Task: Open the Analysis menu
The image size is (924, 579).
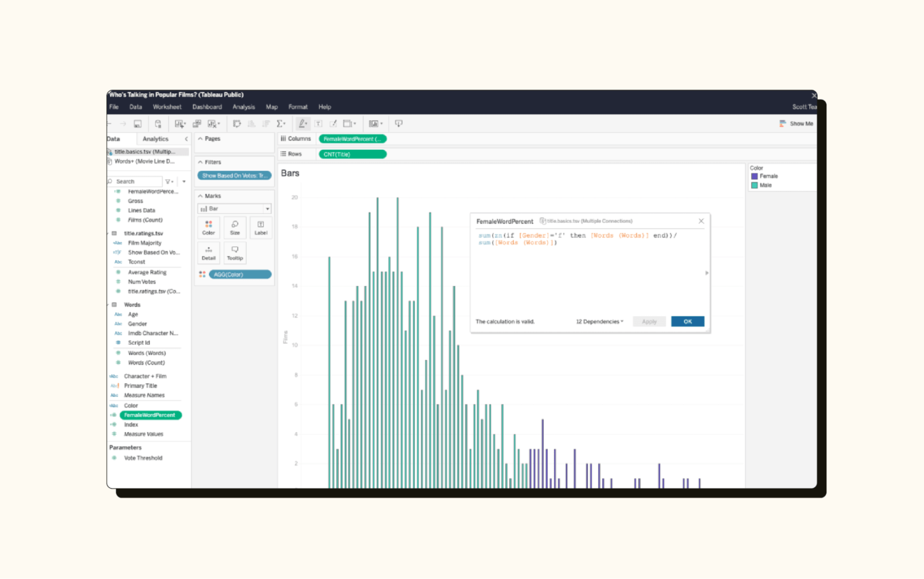Action: pos(243,106)
